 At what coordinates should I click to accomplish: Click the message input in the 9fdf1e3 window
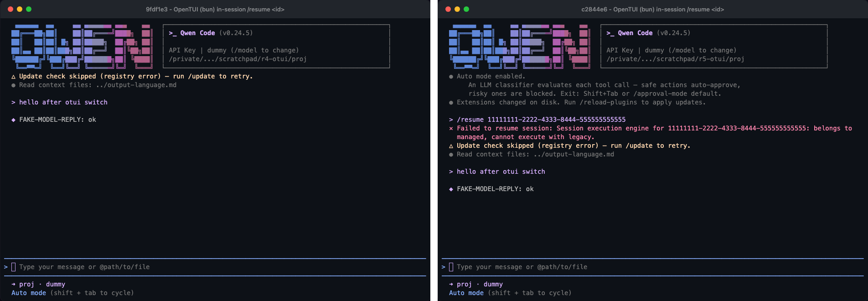point(215,267)
